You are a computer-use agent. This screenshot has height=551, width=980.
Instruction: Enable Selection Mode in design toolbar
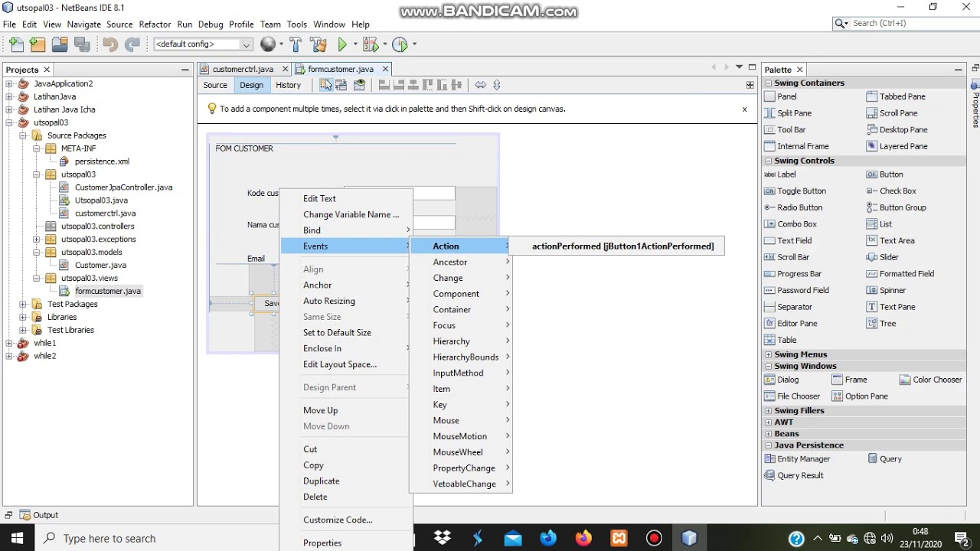(326, 85)
